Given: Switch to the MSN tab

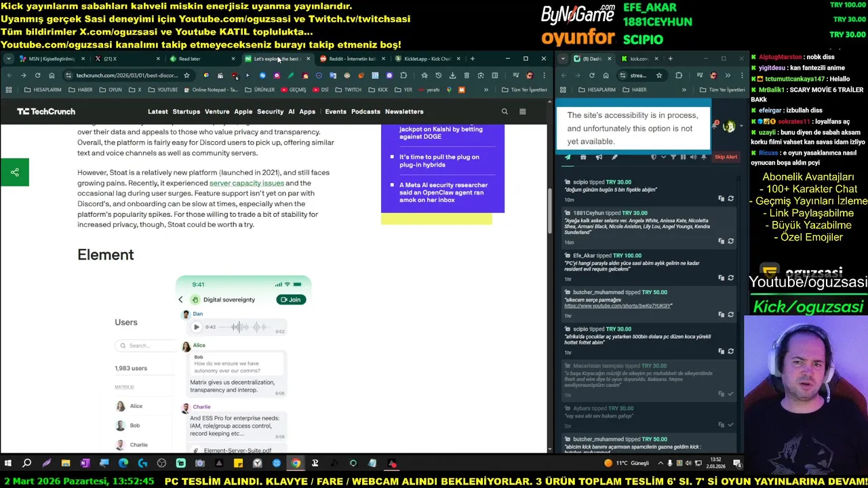Looking at the screenshot, I should pyautogui.click(x=52, y=59).
